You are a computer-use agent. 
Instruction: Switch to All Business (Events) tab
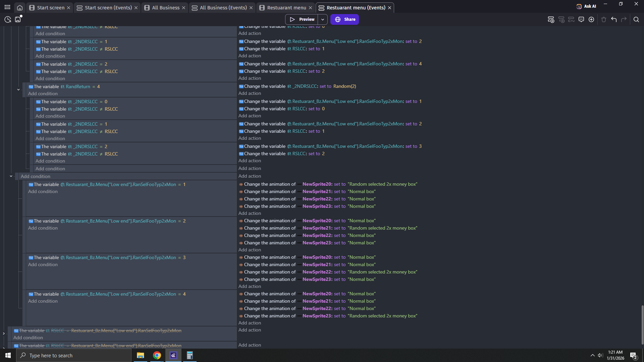point(223,7)
